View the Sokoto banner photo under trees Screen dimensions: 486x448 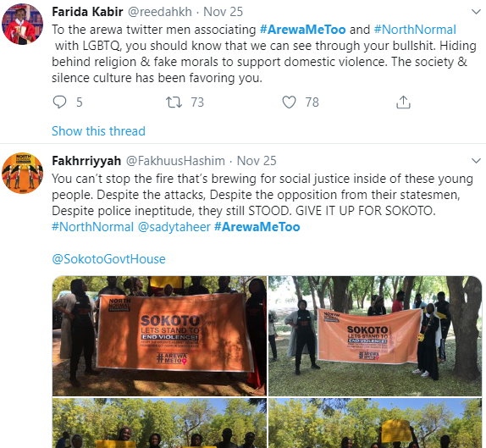(375, 335)
